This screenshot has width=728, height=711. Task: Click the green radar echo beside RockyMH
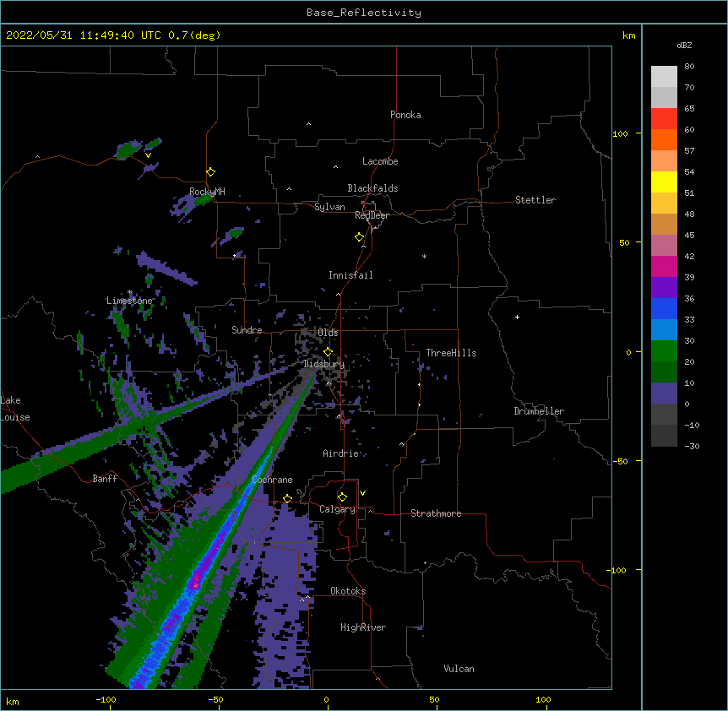(x=203, y=200)
